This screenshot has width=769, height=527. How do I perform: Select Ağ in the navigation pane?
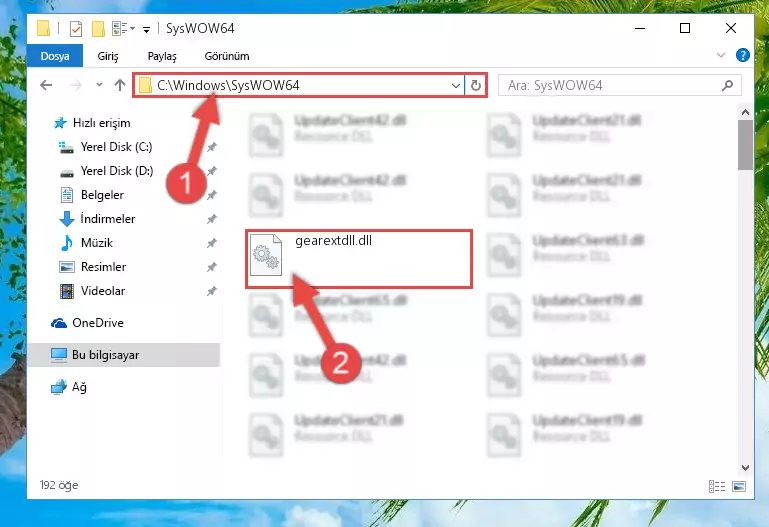click(78, 387)
